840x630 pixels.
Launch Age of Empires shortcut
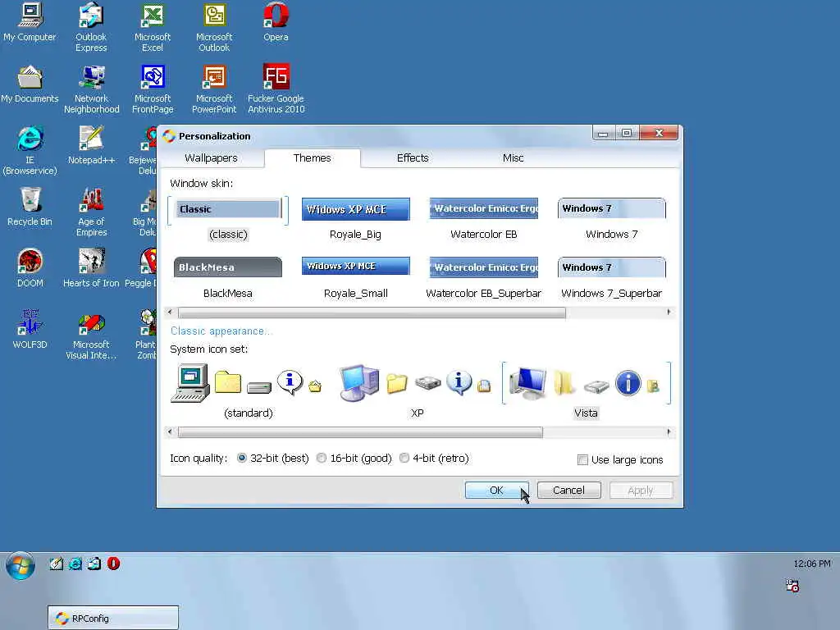pyautogui.click(x=92, y=212)
